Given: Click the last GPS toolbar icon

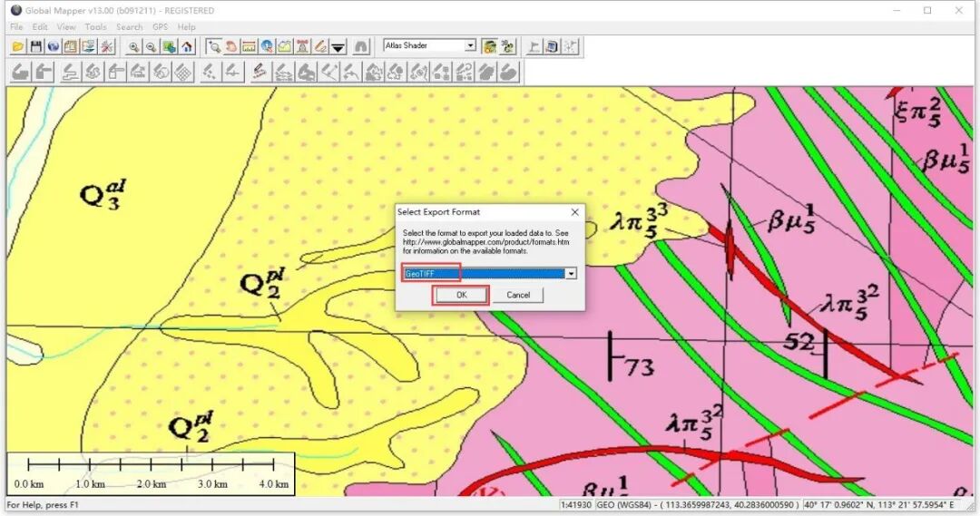Looking at the screenshot, I should (569, 46).
